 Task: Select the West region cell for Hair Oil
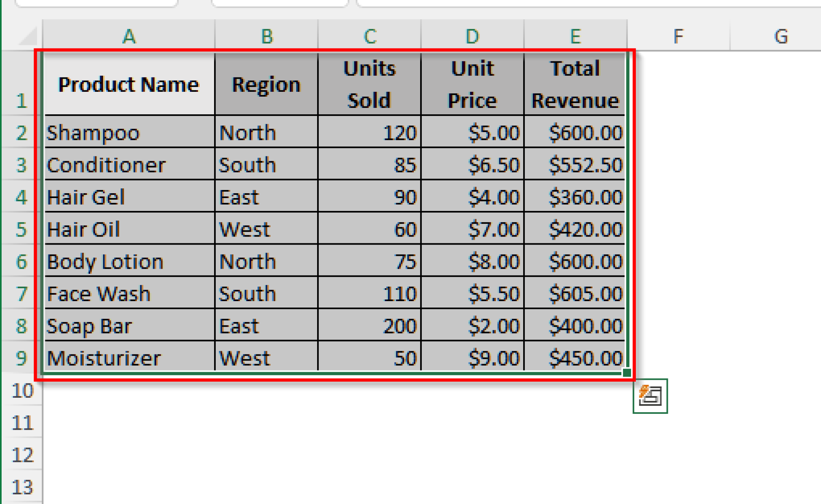point(266,229)
